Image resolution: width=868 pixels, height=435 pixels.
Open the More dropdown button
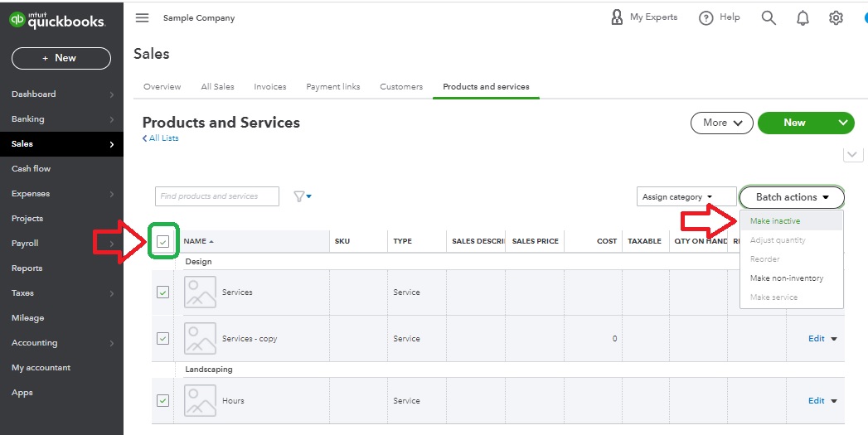[721, 123]
